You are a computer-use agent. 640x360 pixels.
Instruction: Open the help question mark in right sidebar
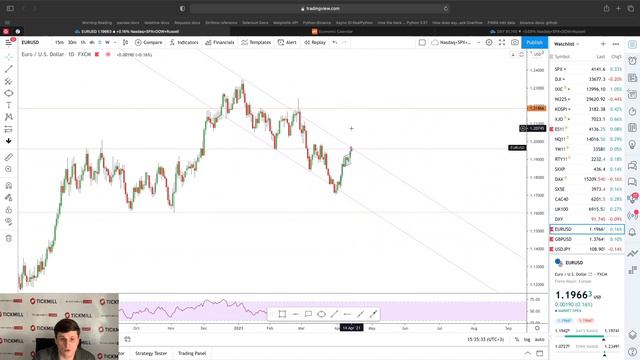click(x=632, y=352)
